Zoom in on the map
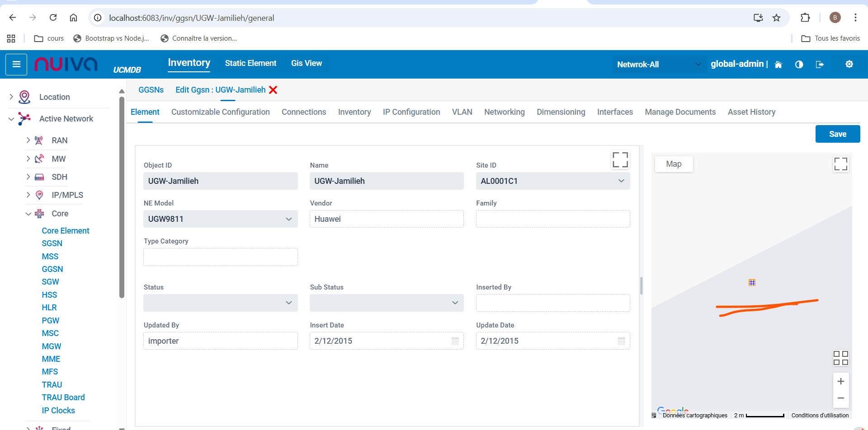The width and height of the screenshot is (868, 430). point(840,381)
